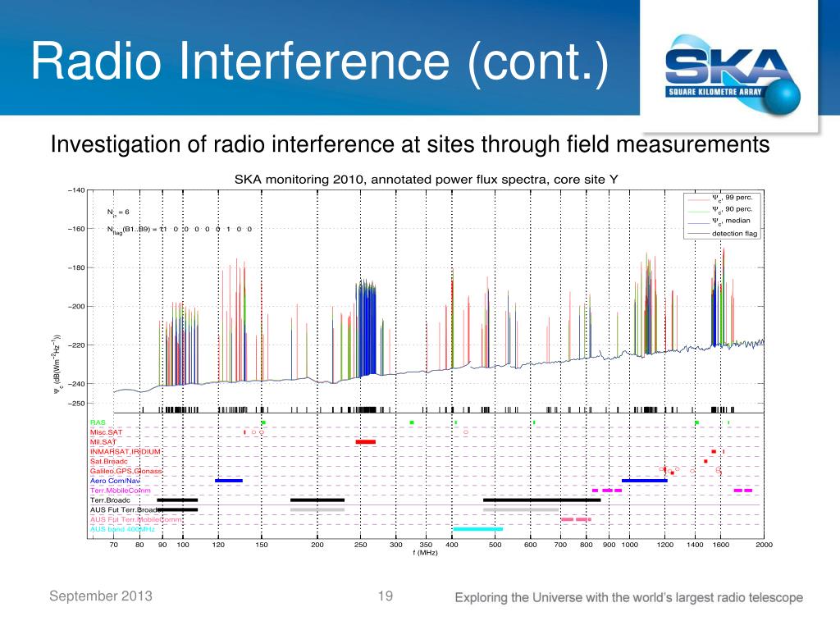Click y-axis tick label "-220"
The width and height of the screenshot is (840, 630).
click(x=76, y=345)
